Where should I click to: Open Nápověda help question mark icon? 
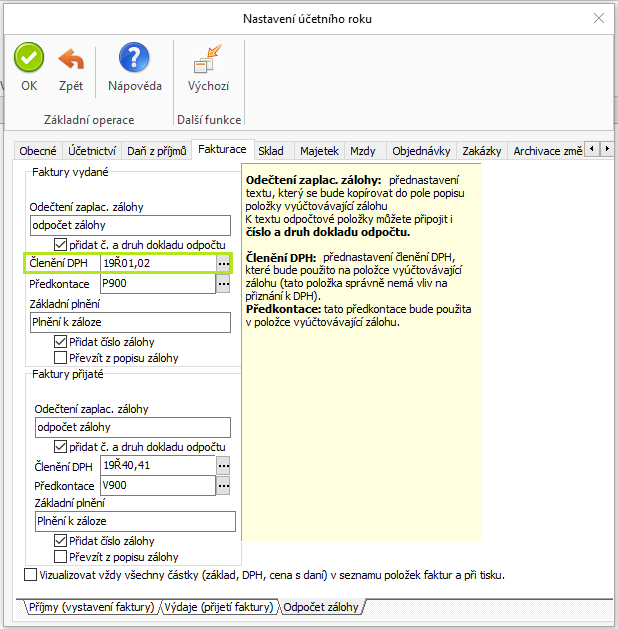pyautogui.click(x=134, y=57)
